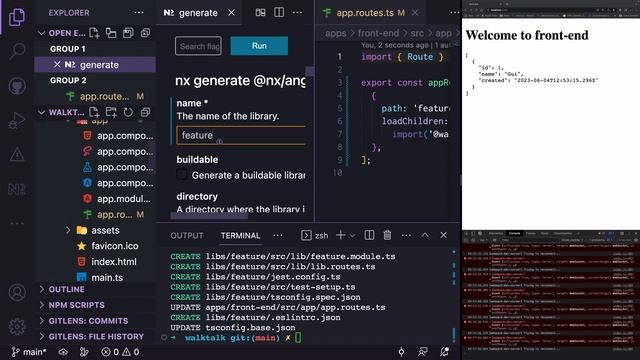Open main.ts in explorer
640x360 pixels.
pos(107,278)
